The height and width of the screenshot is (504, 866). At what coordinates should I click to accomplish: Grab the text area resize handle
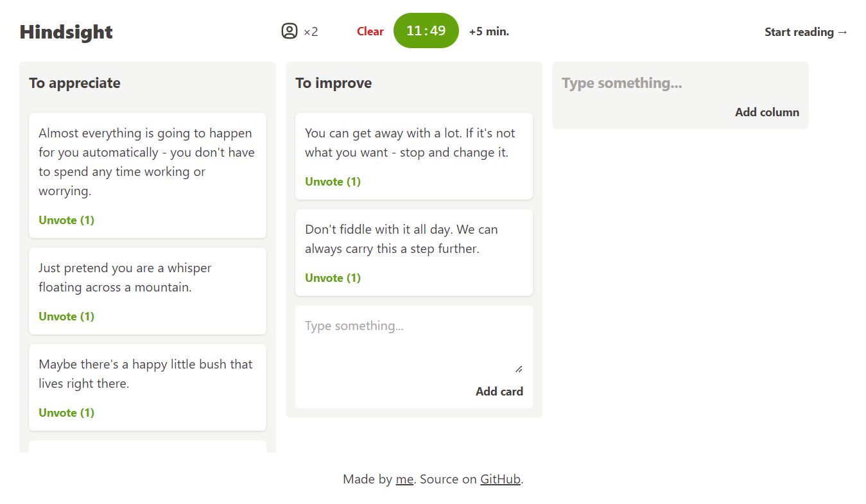point(519,369)
